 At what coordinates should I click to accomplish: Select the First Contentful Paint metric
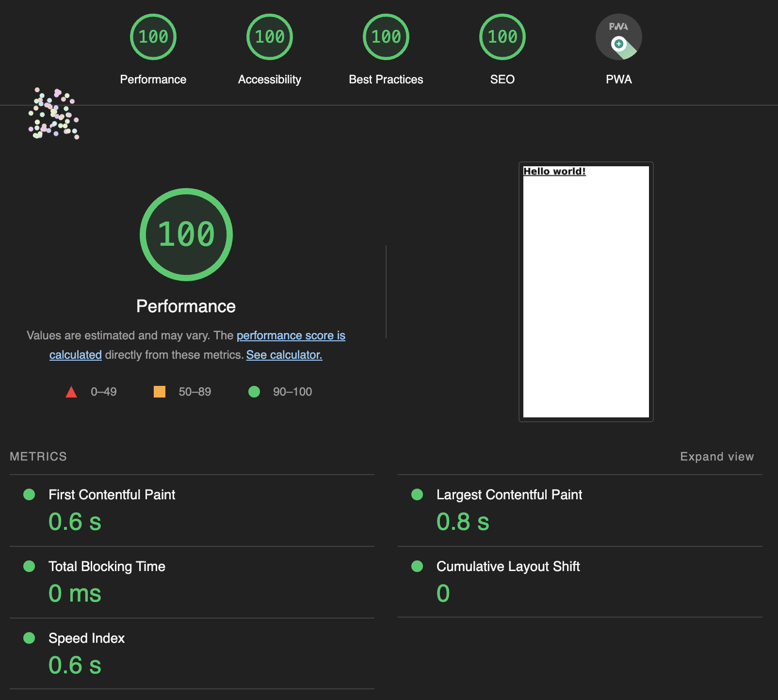coord(112,494)
